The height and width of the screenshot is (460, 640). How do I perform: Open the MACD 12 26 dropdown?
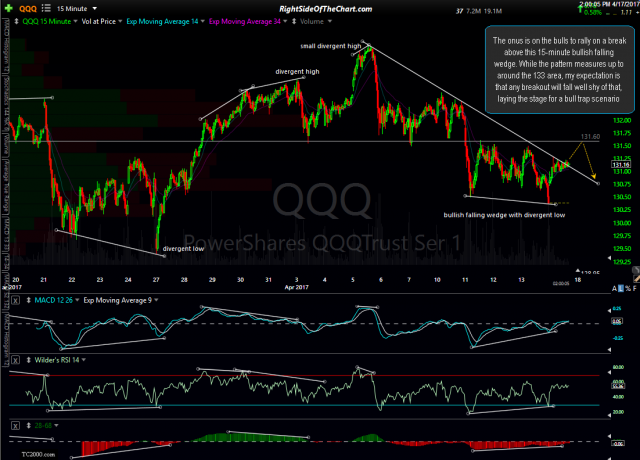point(77,300)
